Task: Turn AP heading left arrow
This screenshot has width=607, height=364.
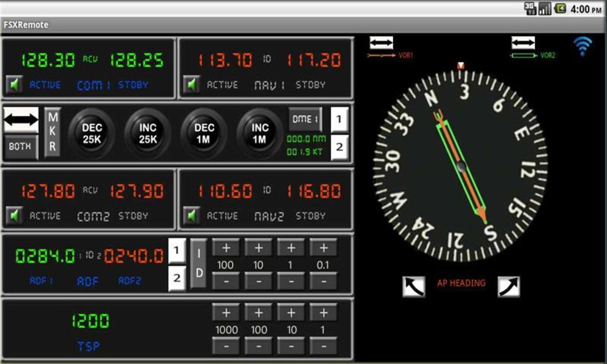Action: coord(414,286)
